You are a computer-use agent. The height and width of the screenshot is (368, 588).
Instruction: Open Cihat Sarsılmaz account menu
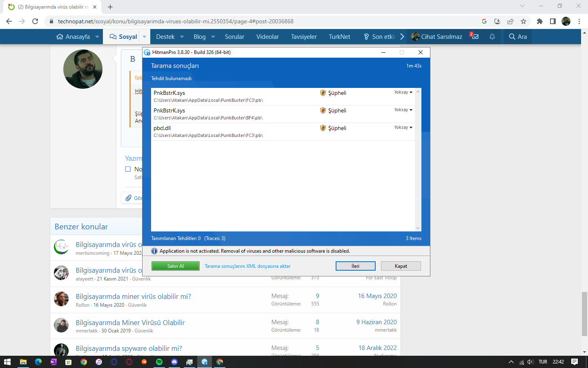point(437,37)
